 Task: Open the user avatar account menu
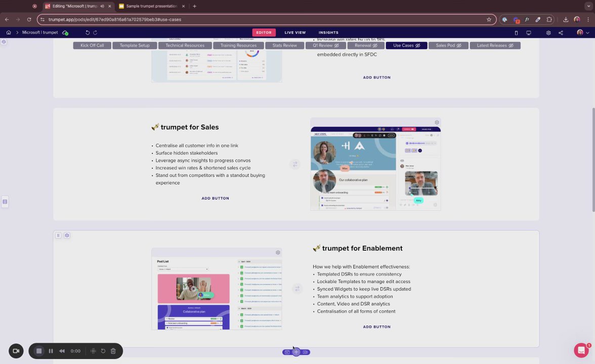pos(582,32)
